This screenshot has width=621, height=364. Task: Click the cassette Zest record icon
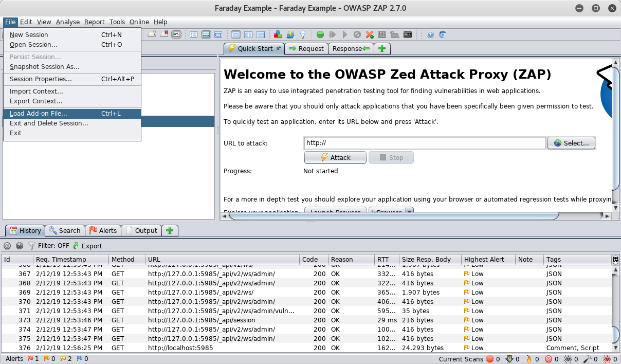pyautogui.click(x=408, y=34)
